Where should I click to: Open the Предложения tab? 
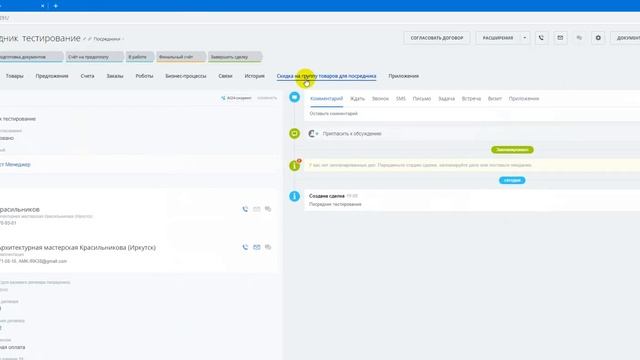52,76
